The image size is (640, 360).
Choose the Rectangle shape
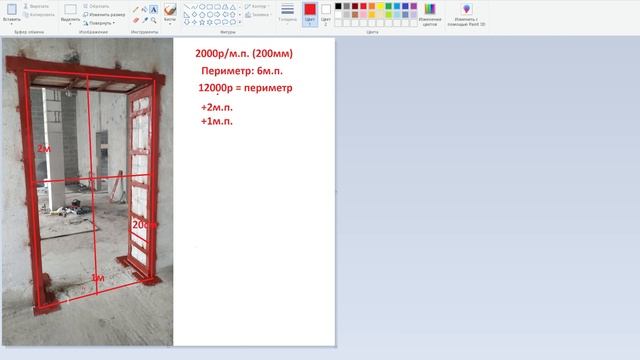tap(210, 7)
